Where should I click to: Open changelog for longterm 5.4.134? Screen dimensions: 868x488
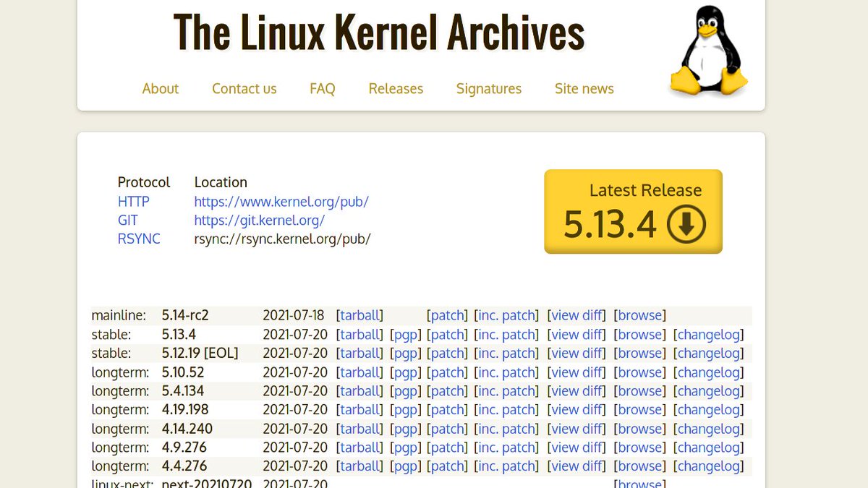coord(709,391)
